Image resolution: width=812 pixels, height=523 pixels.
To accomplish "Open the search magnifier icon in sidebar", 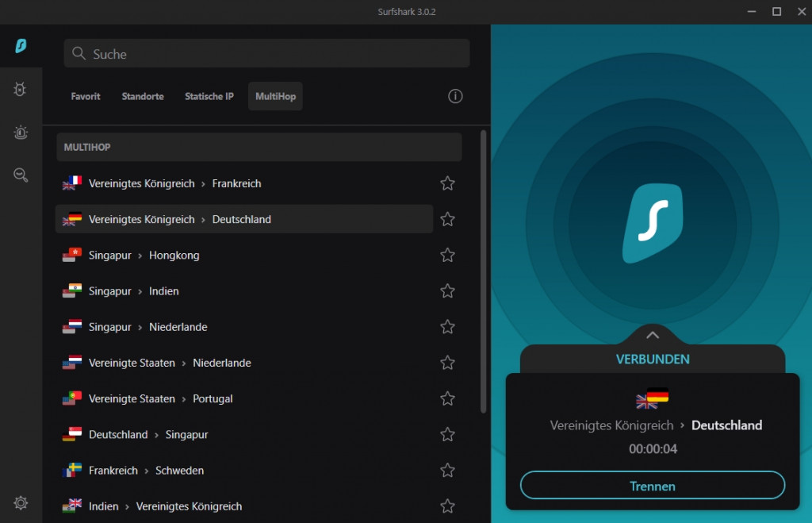I will tap(21, 175).
